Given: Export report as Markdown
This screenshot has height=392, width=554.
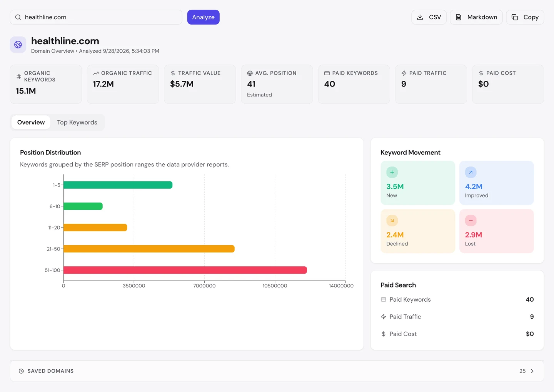Looking at the screenshot, I should coord(476,17).
